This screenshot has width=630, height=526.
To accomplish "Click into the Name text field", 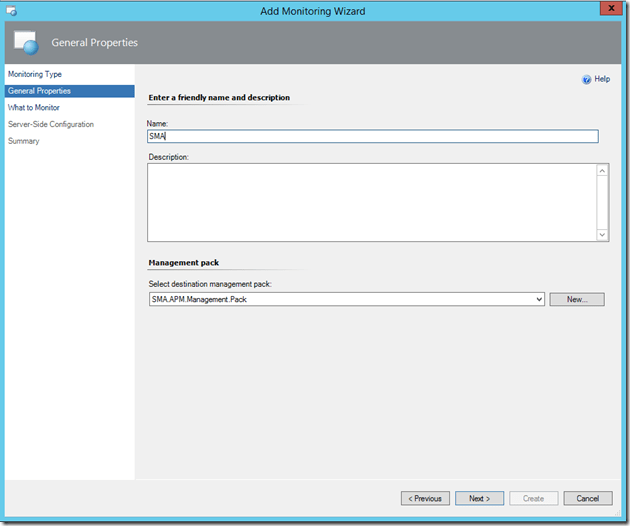I will click(x=372, y=136).
